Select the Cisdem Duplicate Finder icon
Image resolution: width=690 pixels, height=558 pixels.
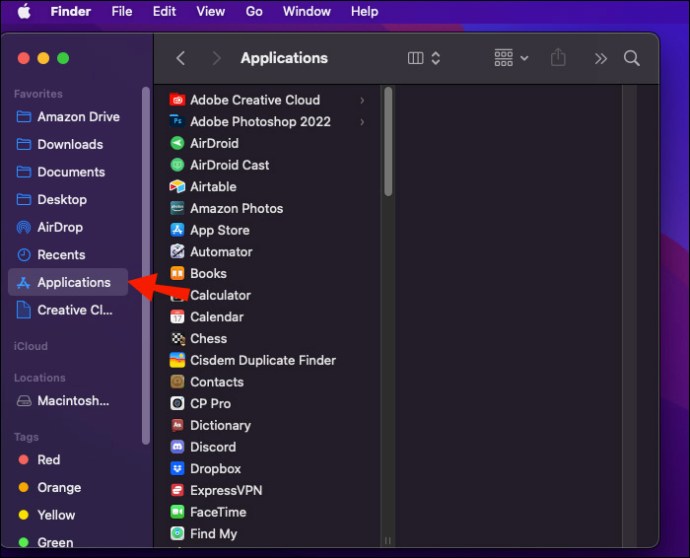(x=177, y=360)
